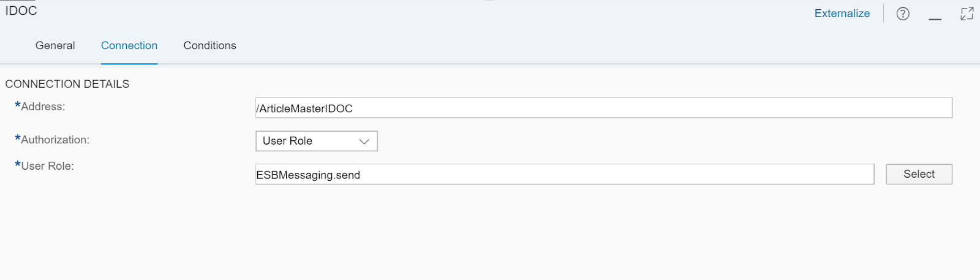Click the IDOC panel title
980x280 pixels.
pyautogui.click(x=21, y=10)
